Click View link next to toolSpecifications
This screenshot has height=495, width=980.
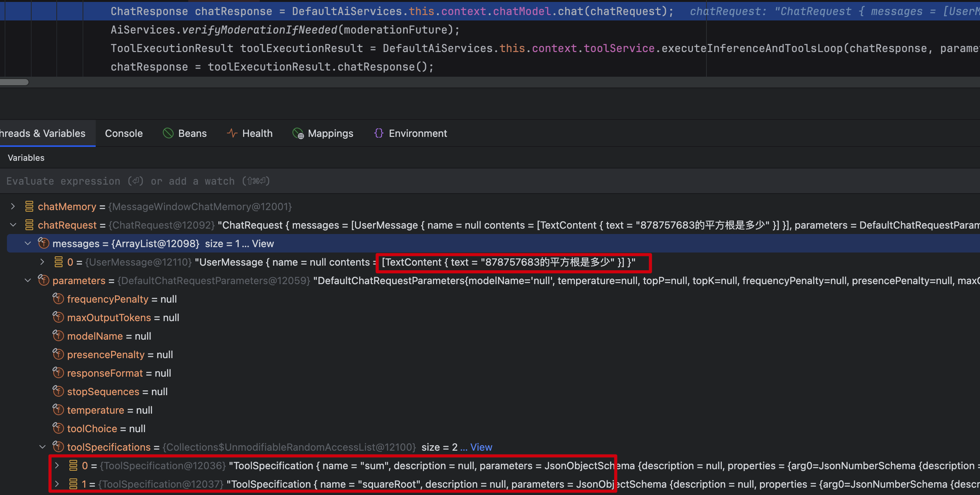pos(481,447)
